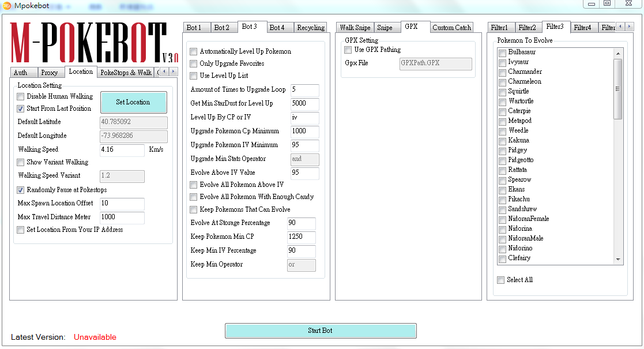Viewport: 644px width, 349px height.
Task: Open PokeStops & Walk tab
Action: 126,72
